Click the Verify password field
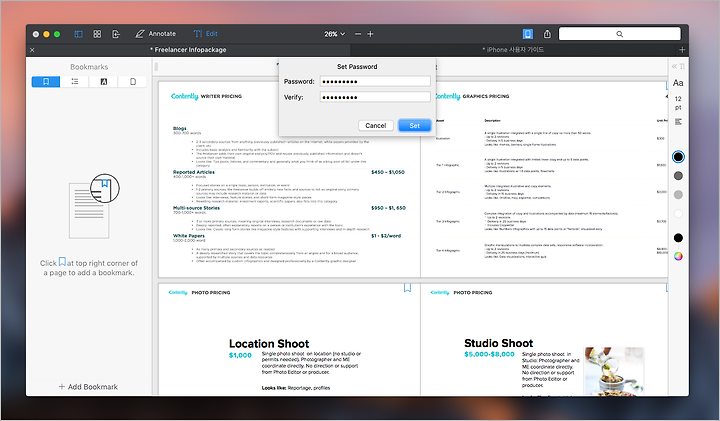720x421 pixels. click(x=375, y=97)
